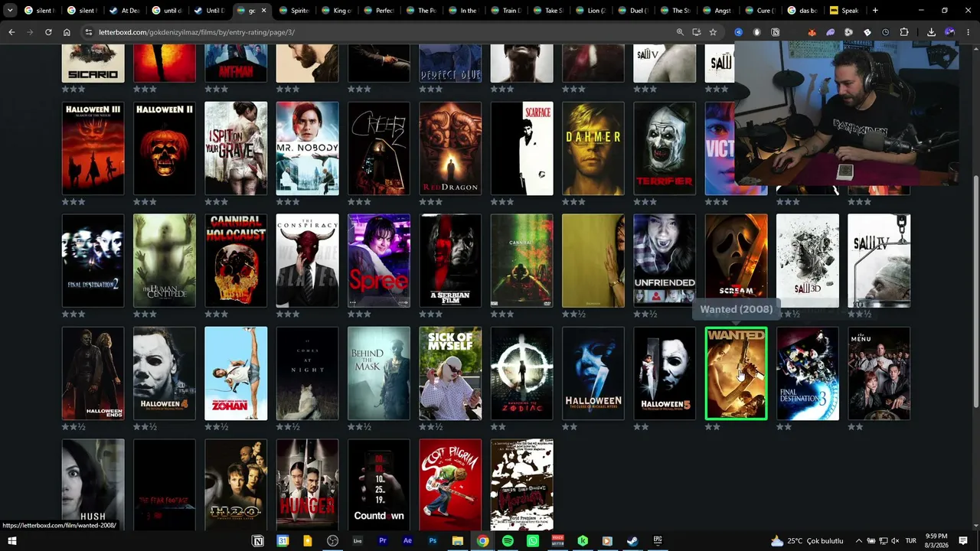Switch to the 'Cure' tab

click(x=759, y=11)
